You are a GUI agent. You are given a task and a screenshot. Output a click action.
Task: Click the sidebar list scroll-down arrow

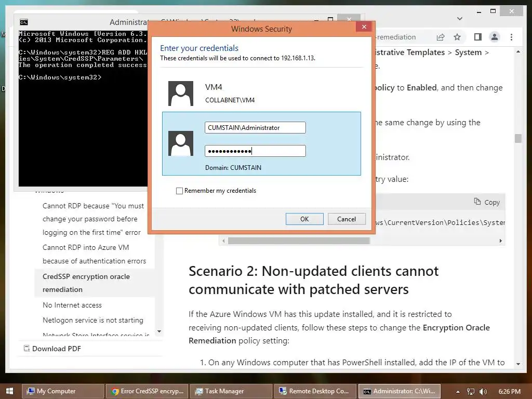(x=159, y=331)
